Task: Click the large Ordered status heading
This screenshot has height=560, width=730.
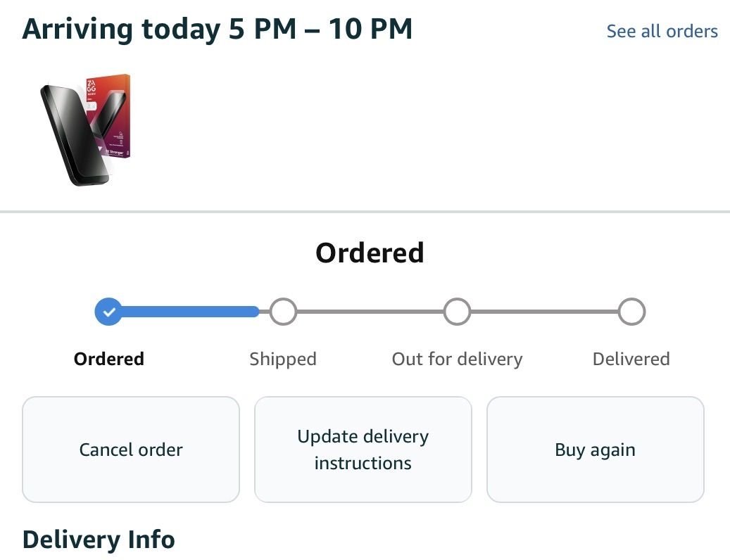Action: tap(370, 253)
